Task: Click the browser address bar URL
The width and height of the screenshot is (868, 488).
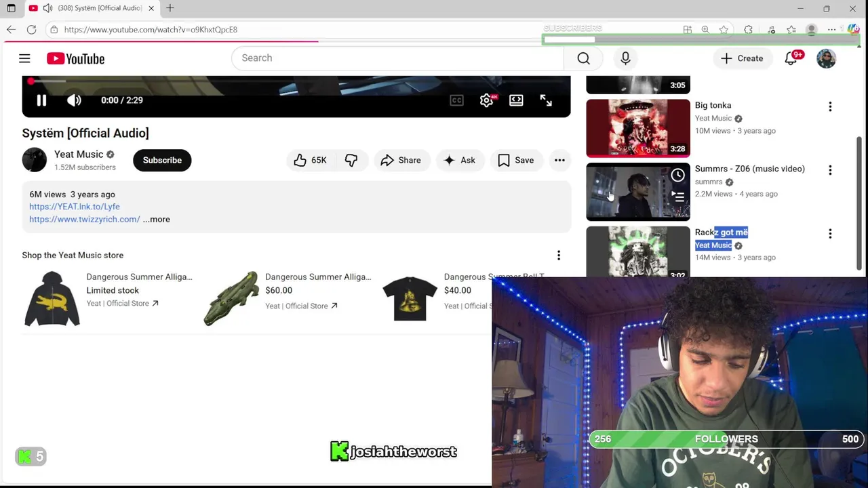Action: click(x=151, y=30)
